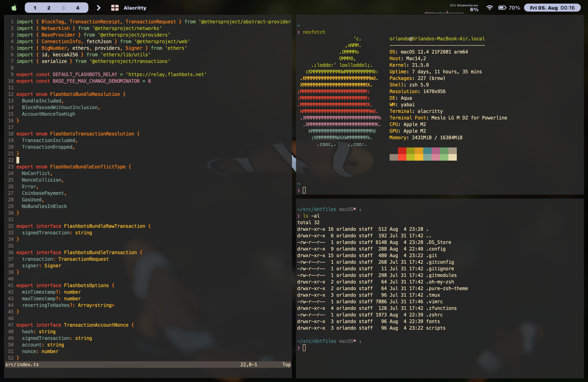
Task: Click the vim cursor block on line 22
Action: pos(18,160)
